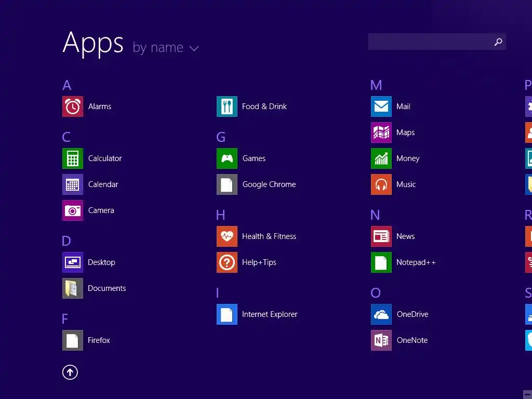Screen dimensions: 532x399
Task: Open the Google Chrome icon
Action: pos(227,184)
